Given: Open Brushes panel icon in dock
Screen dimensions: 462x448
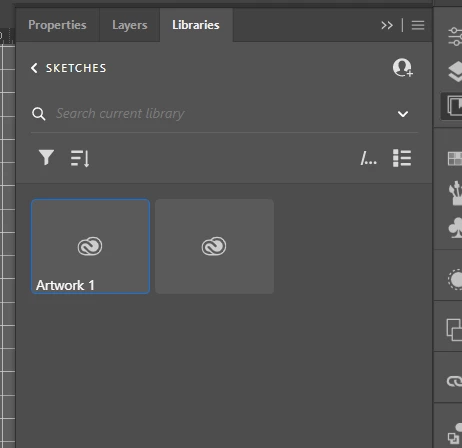Looking at the screenshot, I should click(456, 193).
